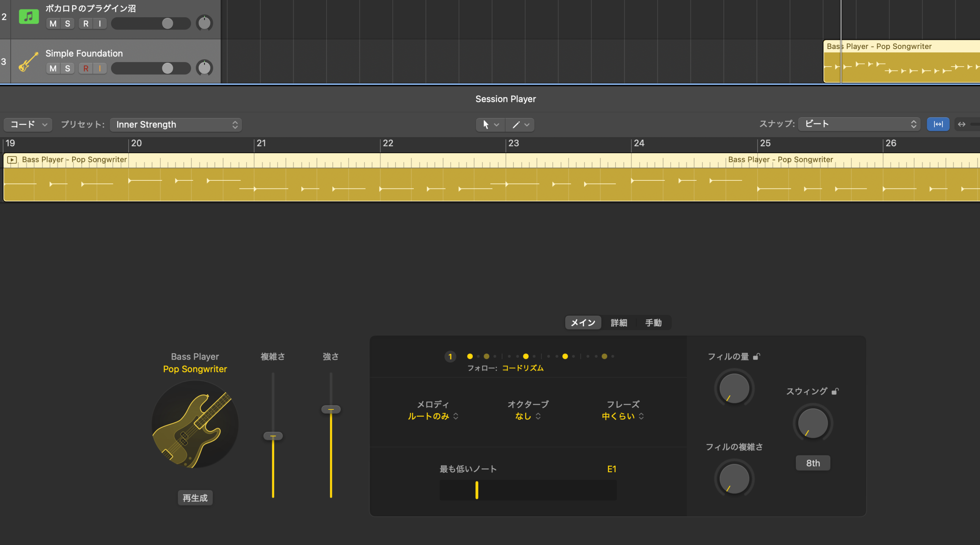Toggle the lock beside スウィング

(x=835, y=391)
